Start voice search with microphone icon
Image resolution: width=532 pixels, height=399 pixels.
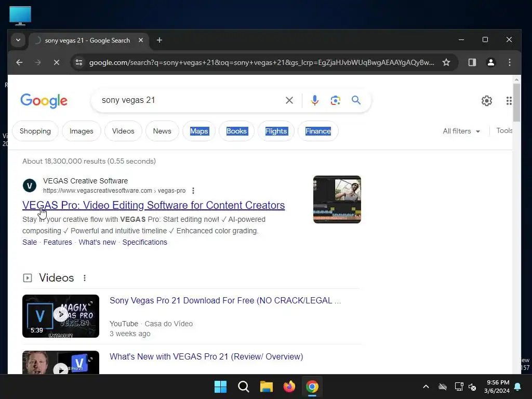pos(314,100)
